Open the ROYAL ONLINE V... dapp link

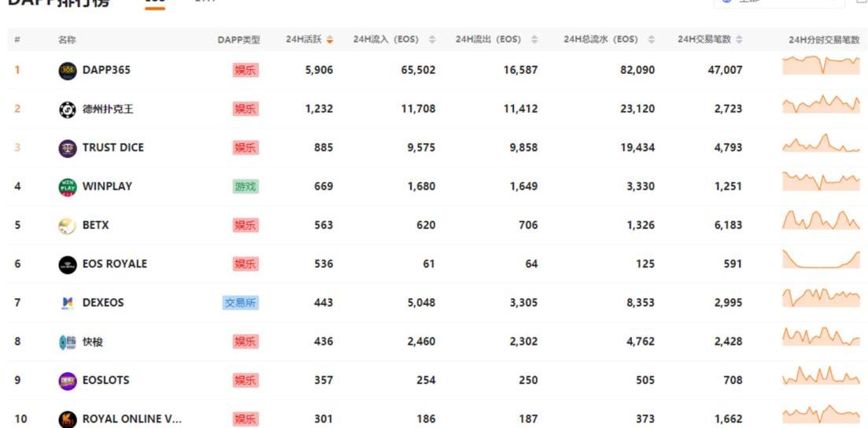click(x=131, y=419)
